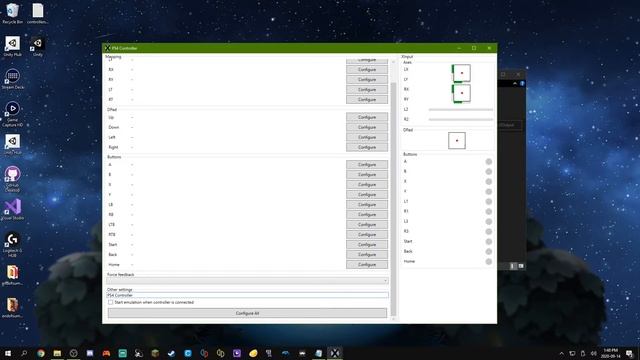Screen dimensions: 640x360
Task: Enable Start emulation when controller is connected
Action: 110,302
